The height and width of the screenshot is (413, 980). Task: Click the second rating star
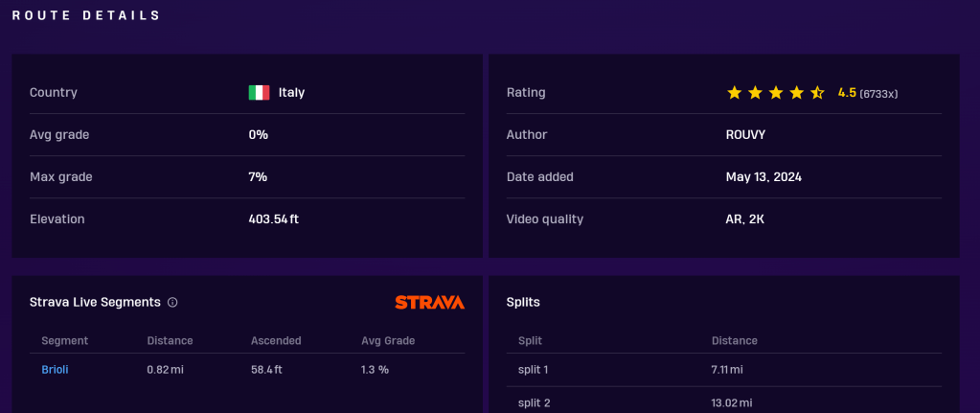pyautogui.click(x=755, y=93)
